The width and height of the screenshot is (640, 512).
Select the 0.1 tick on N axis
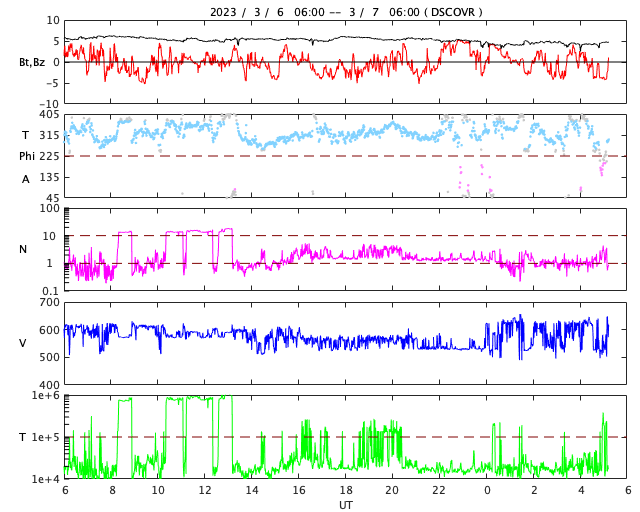pyautogui.click(x=52, y=291)
